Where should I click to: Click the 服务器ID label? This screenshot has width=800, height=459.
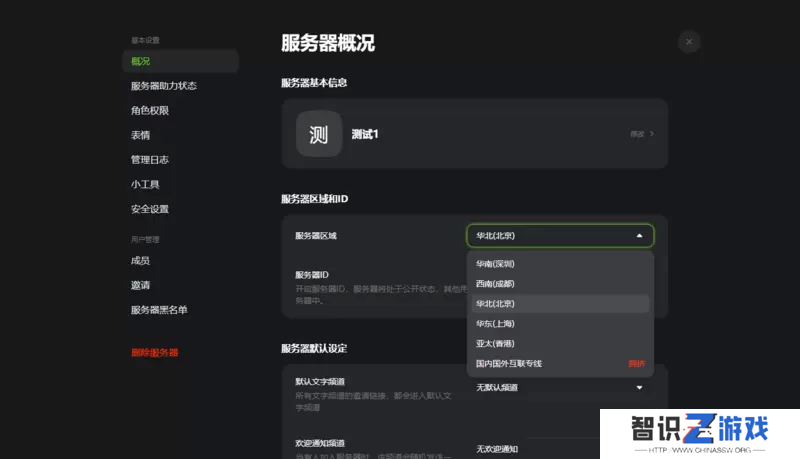[x=312, y=275]
